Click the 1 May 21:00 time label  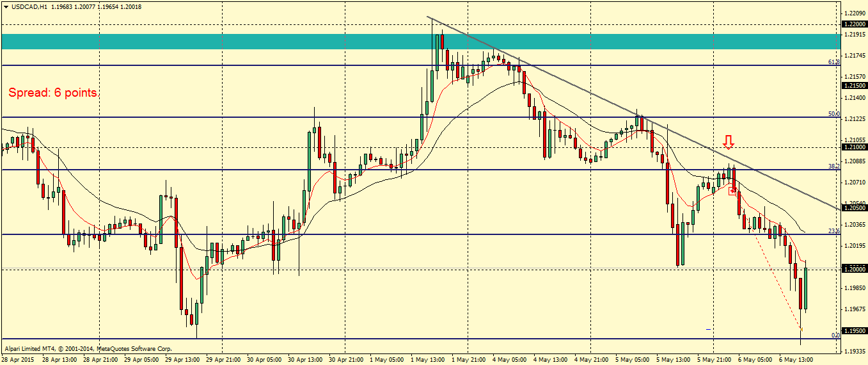(469, 360)
